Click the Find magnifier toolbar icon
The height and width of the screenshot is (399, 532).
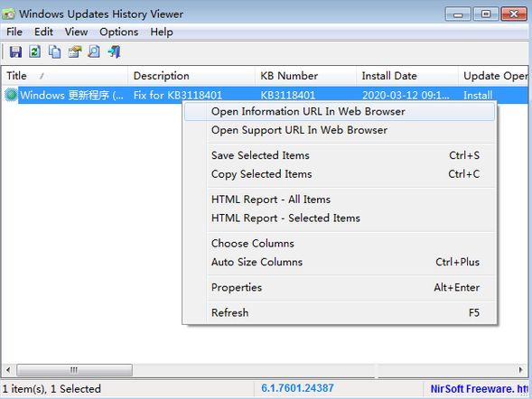coord(94,51)
